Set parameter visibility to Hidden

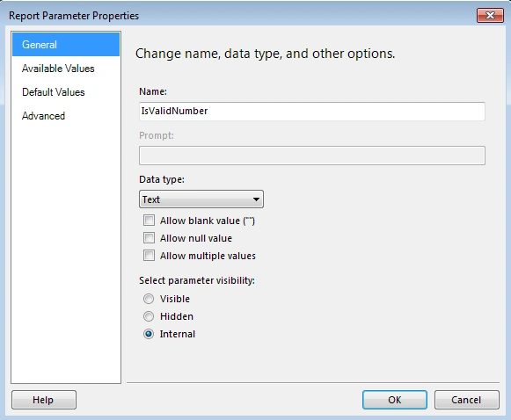149,316
